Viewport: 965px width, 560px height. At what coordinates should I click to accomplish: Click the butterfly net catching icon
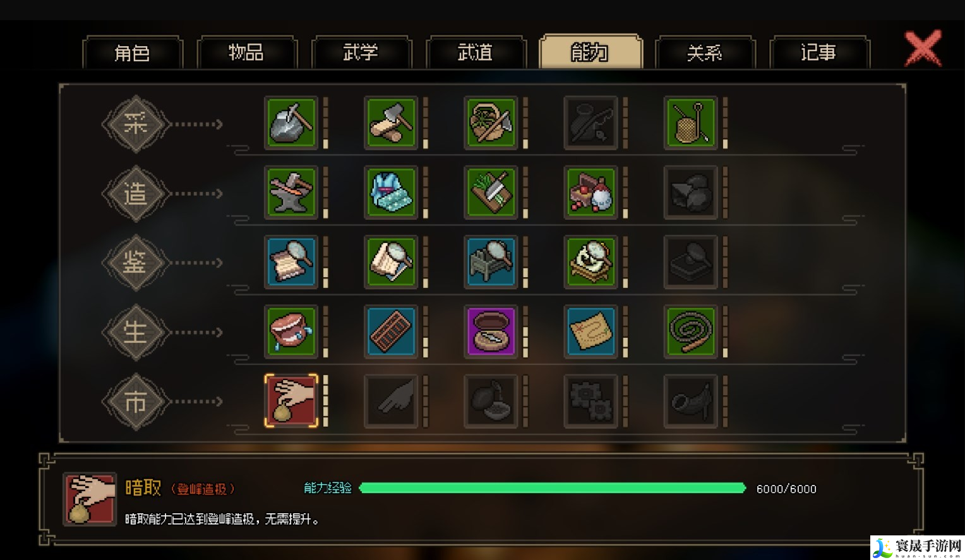tap(690, 122)
